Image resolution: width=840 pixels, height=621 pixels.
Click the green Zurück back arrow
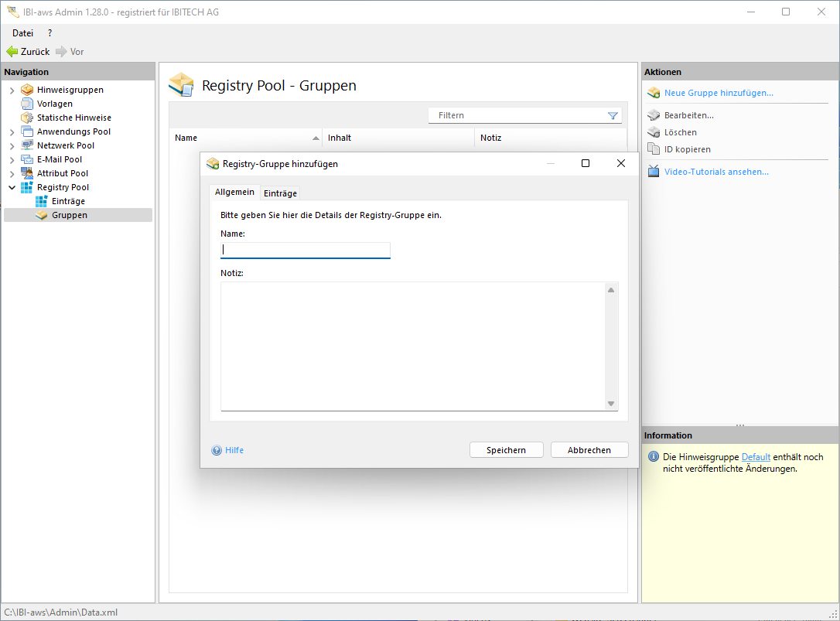(12, 52)
